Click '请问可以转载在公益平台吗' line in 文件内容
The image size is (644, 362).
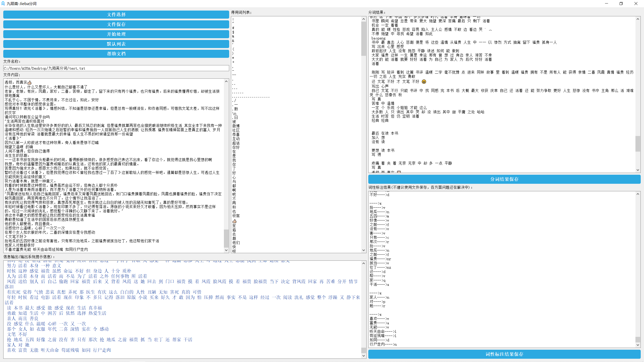pyautogui.click(x=27, y=117)
